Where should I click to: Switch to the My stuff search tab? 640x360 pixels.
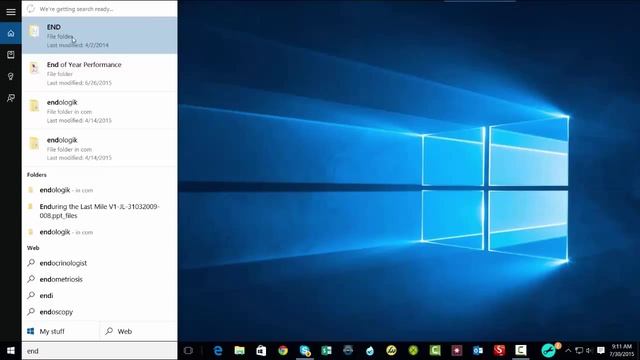pos(60,331)
